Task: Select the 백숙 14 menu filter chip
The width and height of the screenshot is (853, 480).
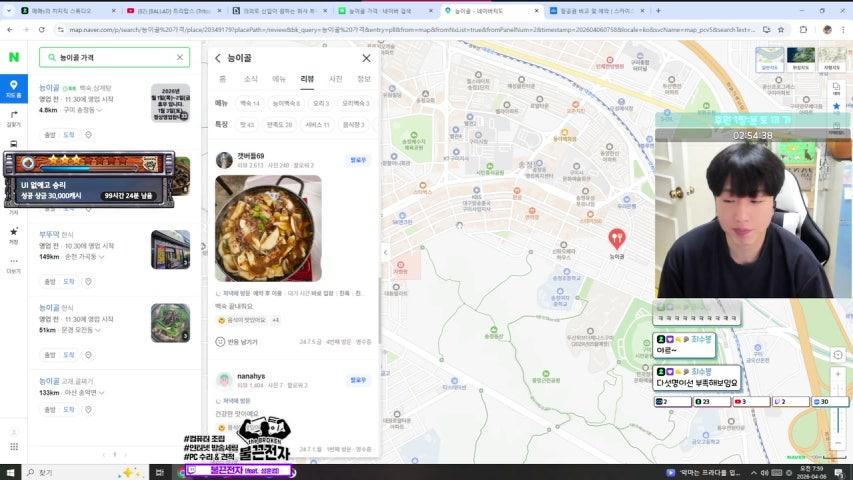Action: (249, 103)
